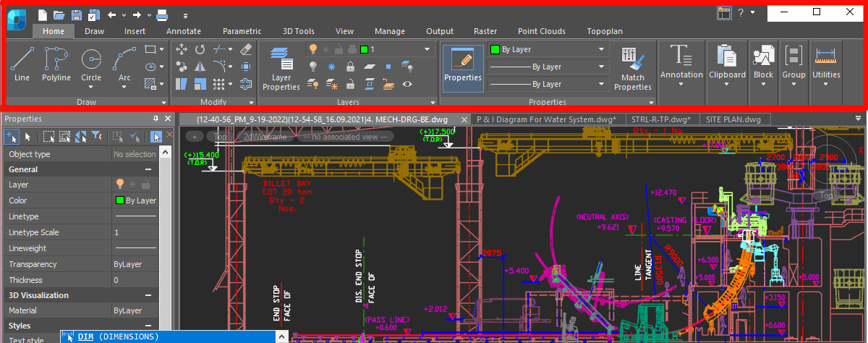Collapse the General section
This screenshot has width=868, height=343.
148,169
